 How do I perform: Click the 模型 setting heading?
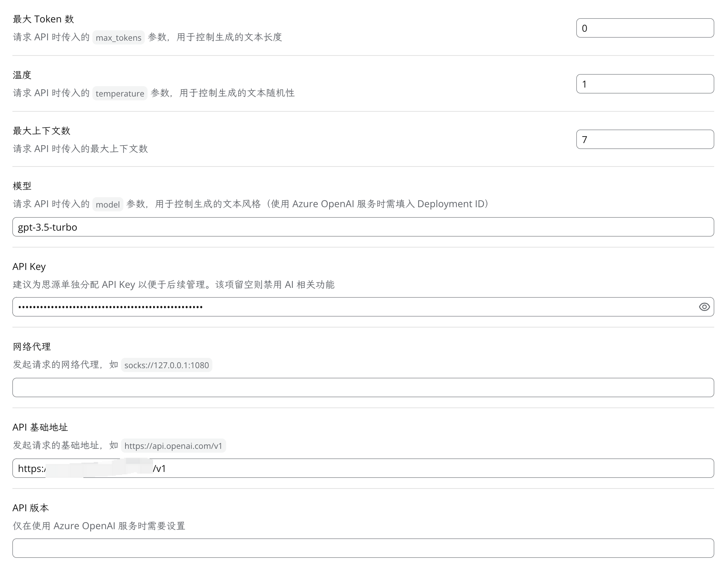pyautogui.click(x=22, y=186)
